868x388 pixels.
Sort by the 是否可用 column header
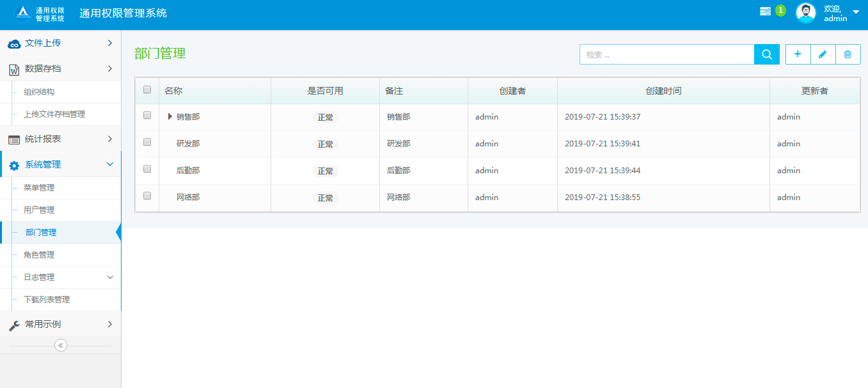coord(325,91)
